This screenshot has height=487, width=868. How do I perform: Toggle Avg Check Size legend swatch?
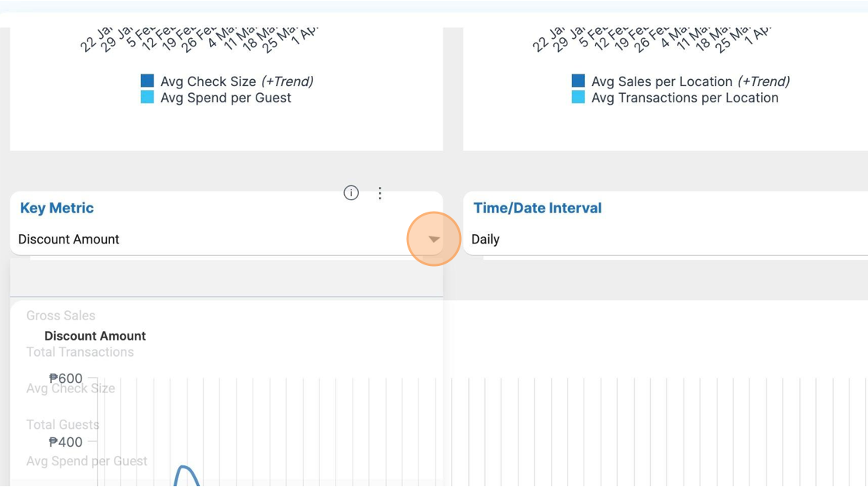(x=147, y=81)
